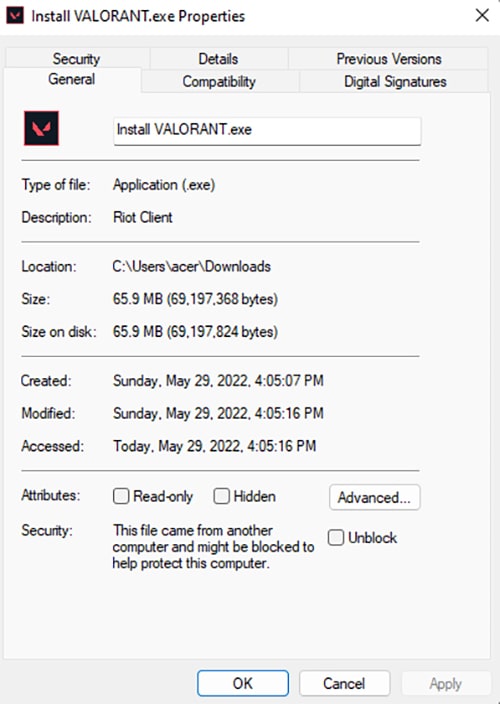Image resolution: width=500 pixels, height=704 pixels.
Task: Click the Valorant icon in the title bar
Action: pos(15,16)
